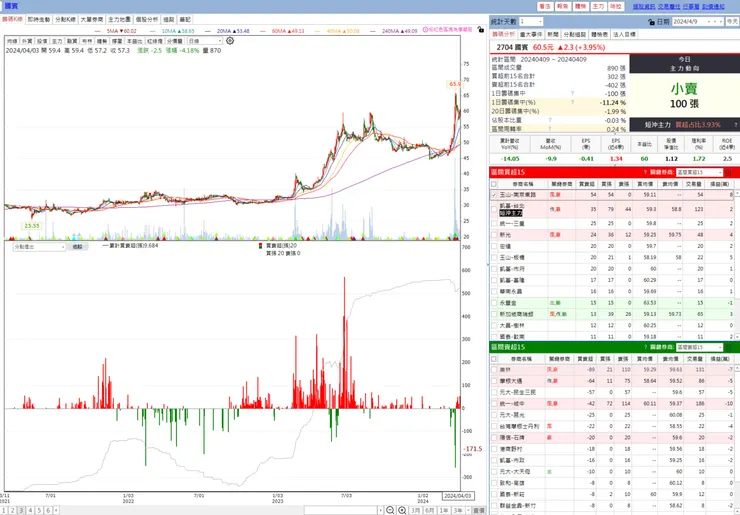Click the 融資 indicator button
740x515 pixels.
[72, 41]
